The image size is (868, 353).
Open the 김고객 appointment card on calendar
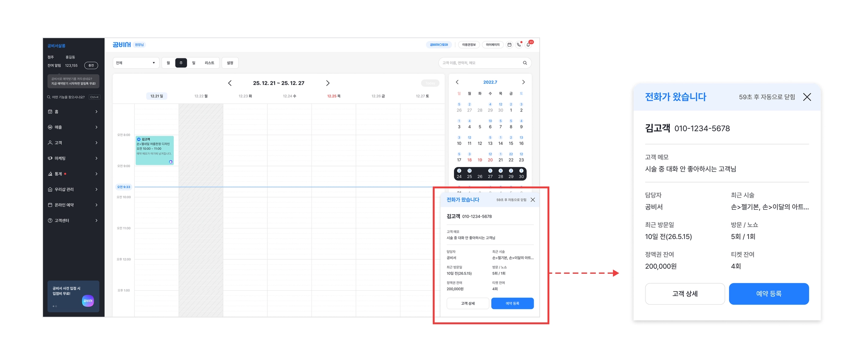click(155, 150)
